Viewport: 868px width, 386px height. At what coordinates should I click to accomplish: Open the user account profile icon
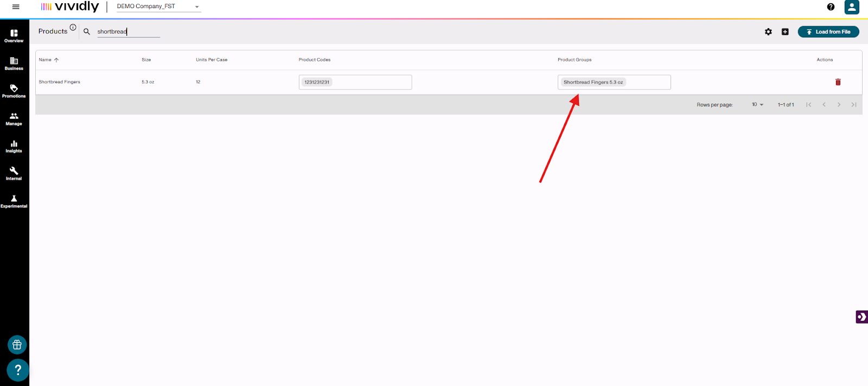coord(851,7)
